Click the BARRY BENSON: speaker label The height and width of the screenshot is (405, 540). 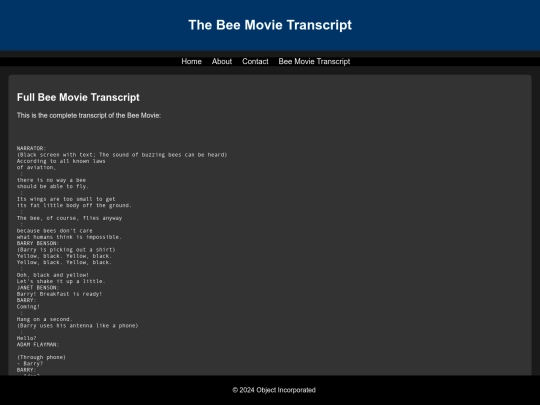tap(38, 243)
